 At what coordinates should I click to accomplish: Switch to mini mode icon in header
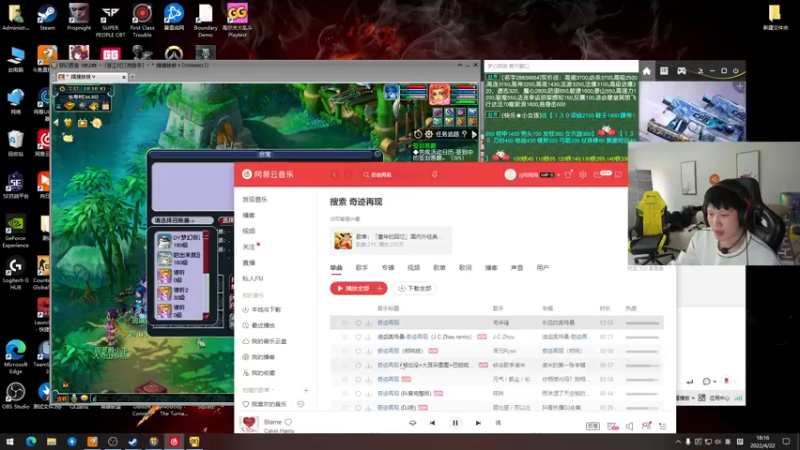tap(618, 174)
